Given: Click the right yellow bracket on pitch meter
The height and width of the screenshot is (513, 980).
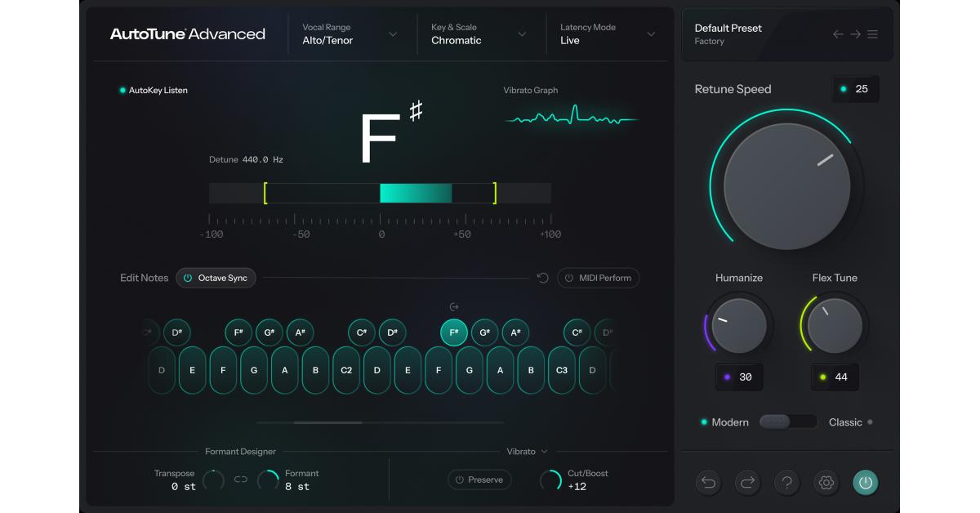Looking at the screenshot, I should tap(495, 193).
